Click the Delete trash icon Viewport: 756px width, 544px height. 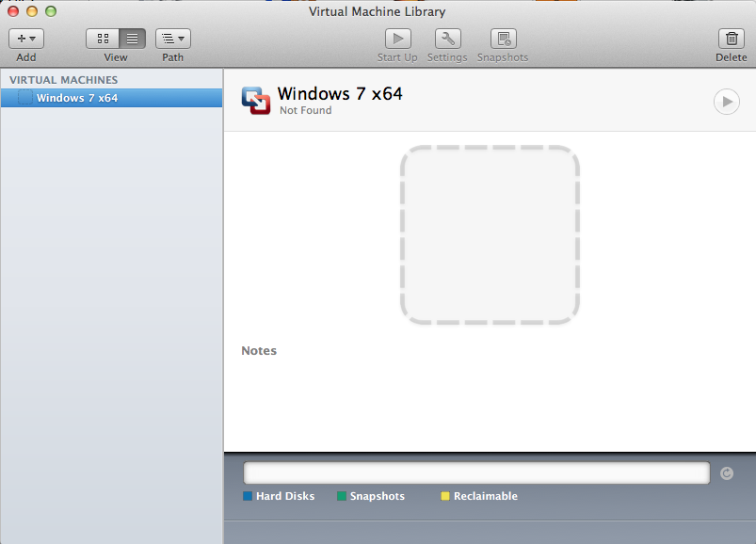731,38
